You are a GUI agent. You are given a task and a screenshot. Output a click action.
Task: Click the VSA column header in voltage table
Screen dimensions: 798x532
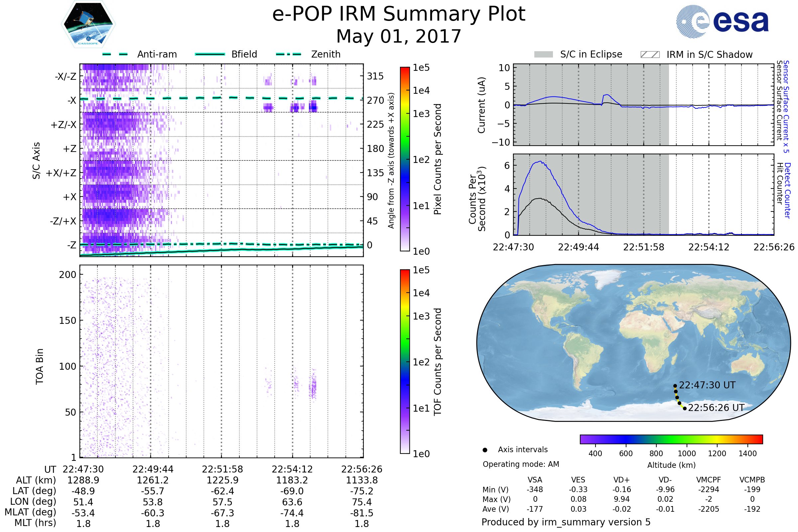(535, 480)
